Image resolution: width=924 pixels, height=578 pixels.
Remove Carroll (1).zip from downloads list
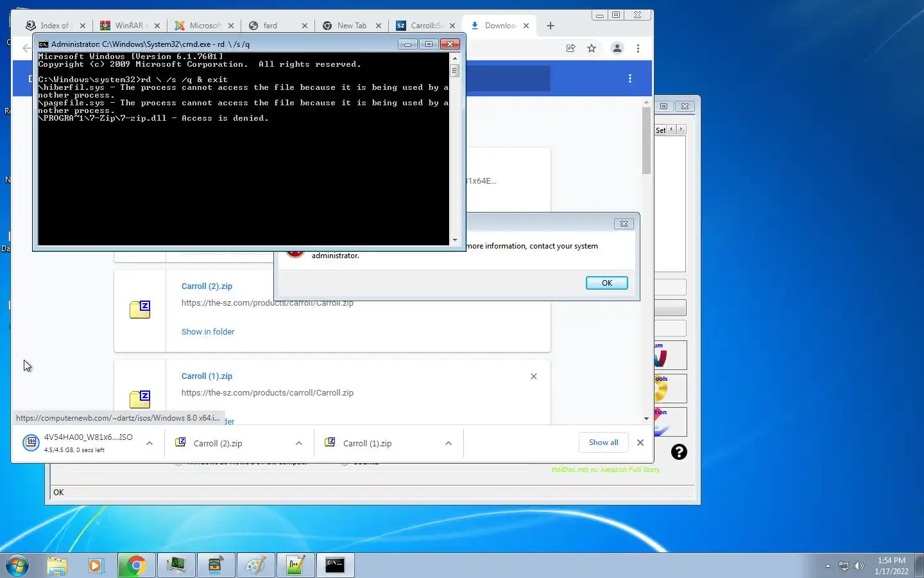point(534,376)
